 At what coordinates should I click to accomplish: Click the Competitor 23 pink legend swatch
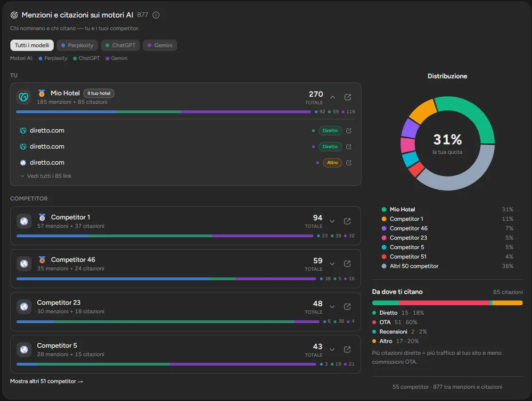384,238
